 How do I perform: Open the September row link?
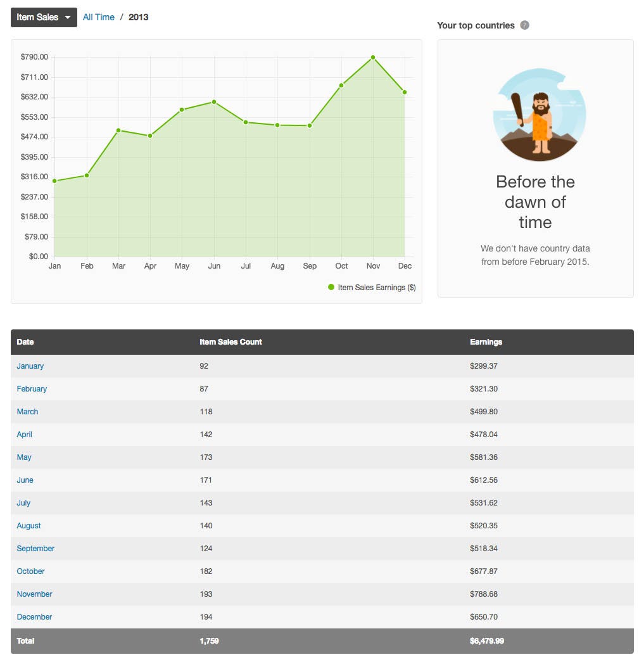pyautogui.click(x=35, y=549)
